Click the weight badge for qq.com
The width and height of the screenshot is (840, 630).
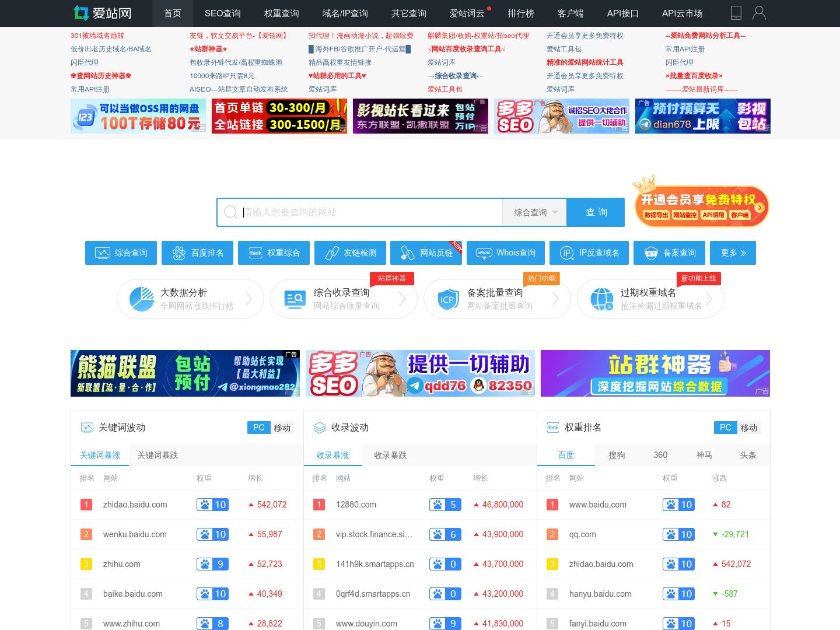[678, 534]
